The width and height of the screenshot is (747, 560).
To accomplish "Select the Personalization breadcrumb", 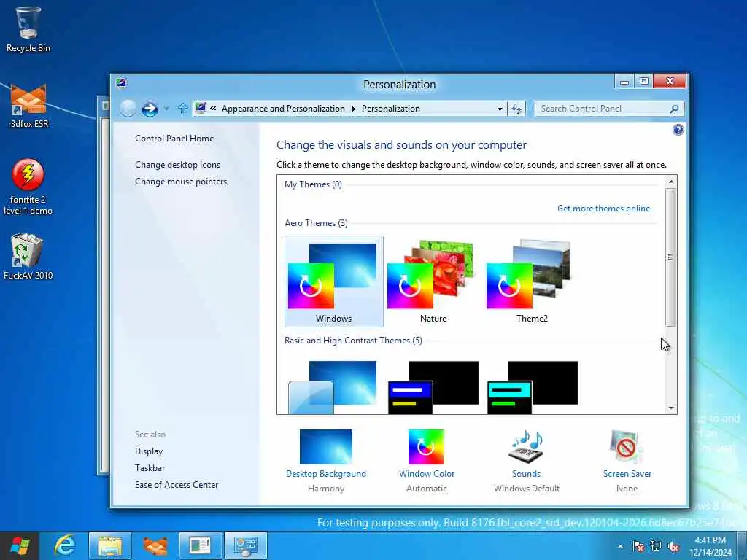I will coord(391,109).
